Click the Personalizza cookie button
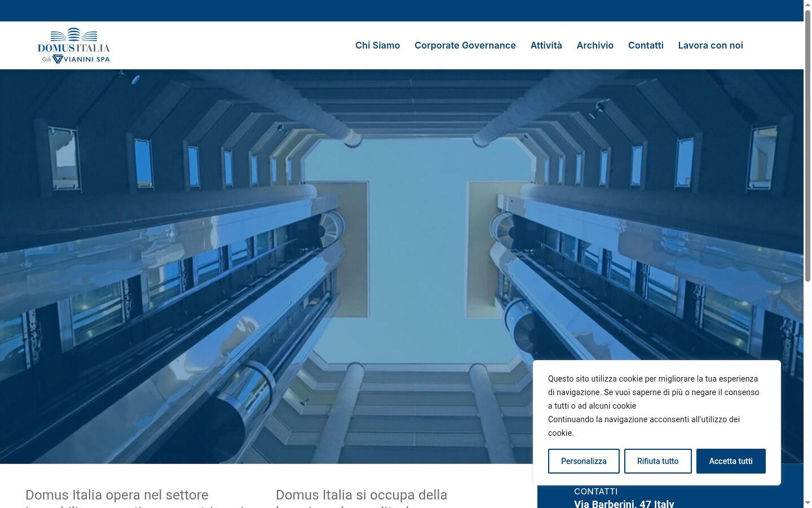 click(x=584, y=461)
